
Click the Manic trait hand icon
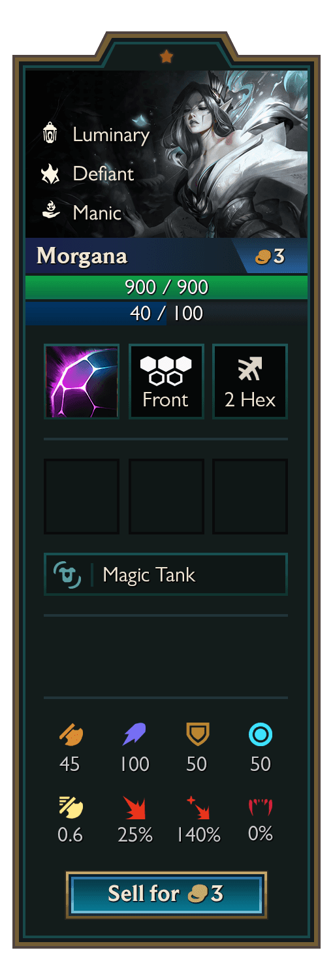(50, 212)
